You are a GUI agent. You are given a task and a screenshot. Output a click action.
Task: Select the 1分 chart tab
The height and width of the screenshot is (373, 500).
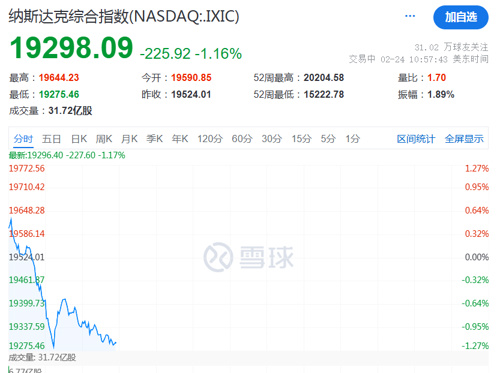tap(353, 139)
